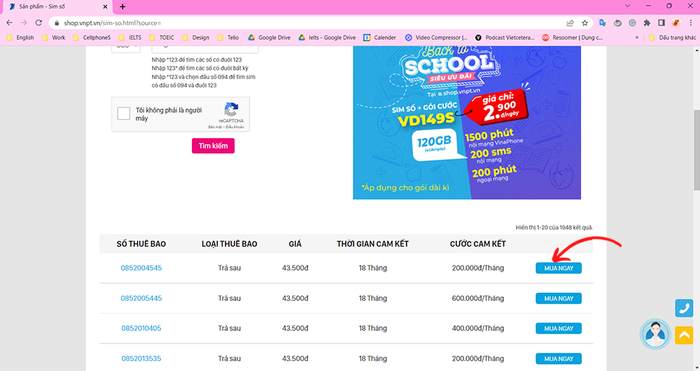Go back to the previous page

9,23
